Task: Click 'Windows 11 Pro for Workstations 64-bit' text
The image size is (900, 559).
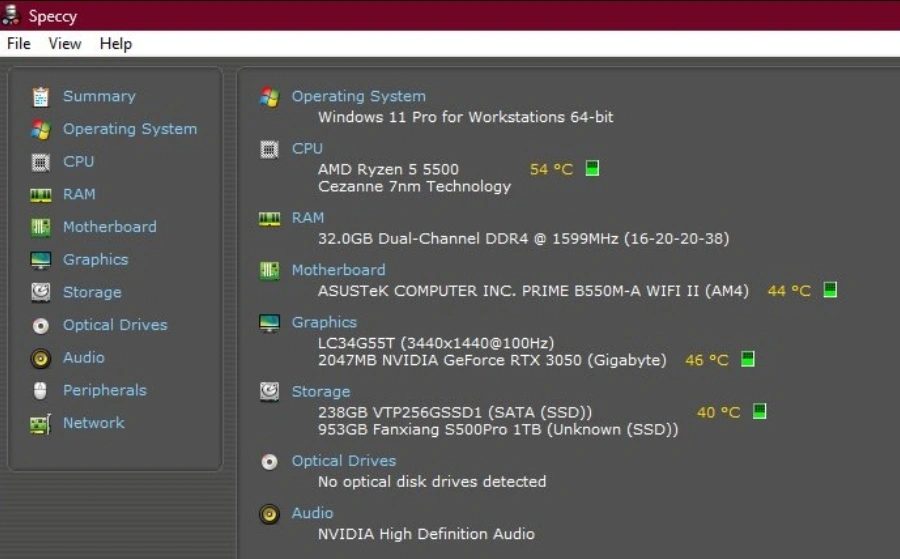Action: (465, 117)
